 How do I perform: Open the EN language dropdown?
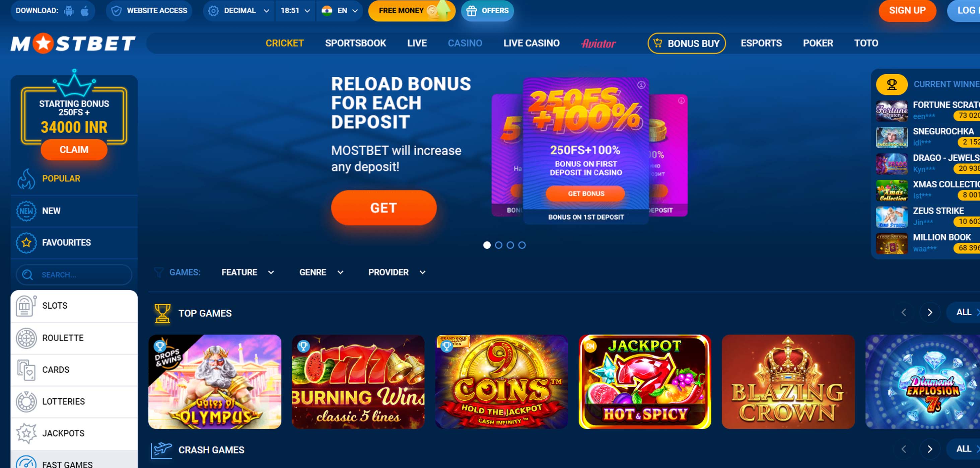[x=339, y=11]
